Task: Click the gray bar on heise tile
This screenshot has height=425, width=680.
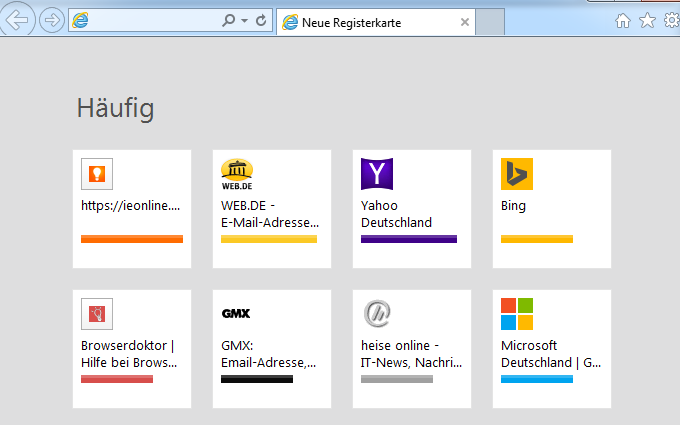Action: click(397, 379)
